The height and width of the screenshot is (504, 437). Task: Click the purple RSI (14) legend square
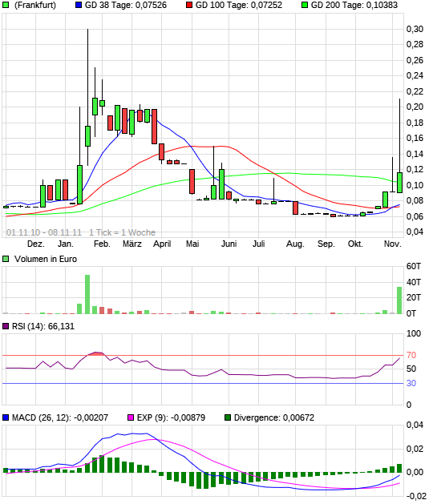tap(6, 326)
